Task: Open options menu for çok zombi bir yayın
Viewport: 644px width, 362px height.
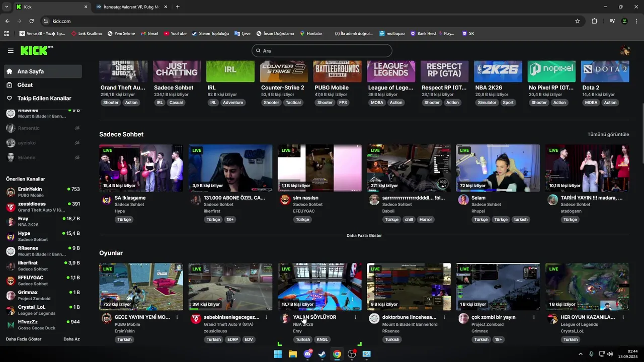Action: click(x=534, y=317)
